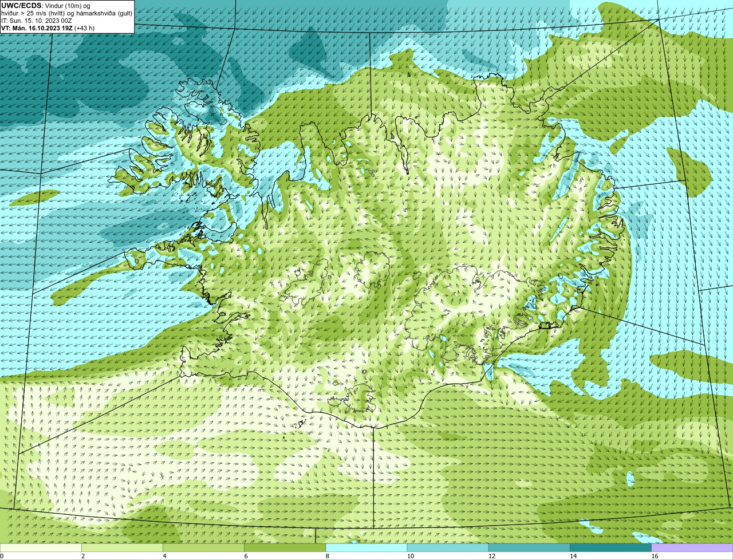733x560 pixels.
Task: Click the 4–6 m/s green legend swatch
Action: 203,548
